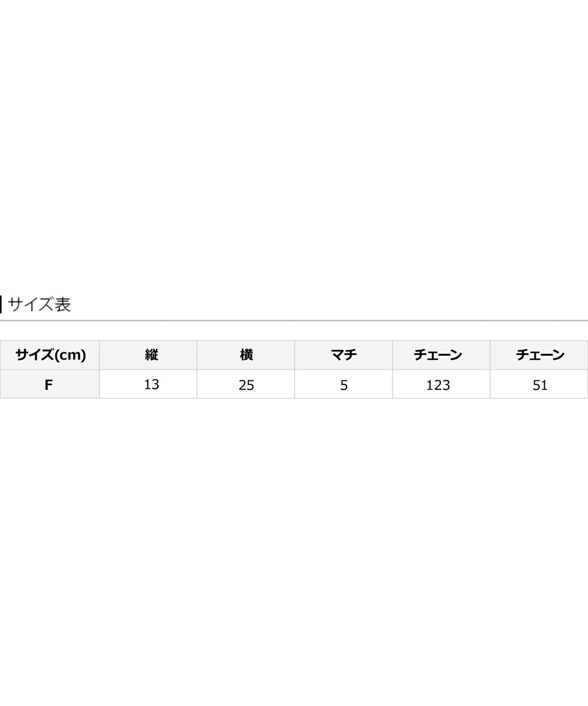
Task: Click the 縦 value 13
Action: 151,384
